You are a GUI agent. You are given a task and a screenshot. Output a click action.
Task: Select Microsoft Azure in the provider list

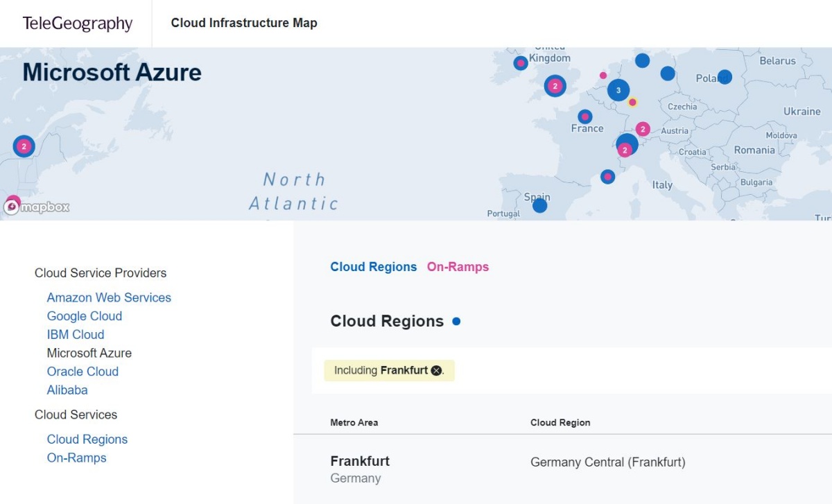pyautogui.click(x=89, y=353)
